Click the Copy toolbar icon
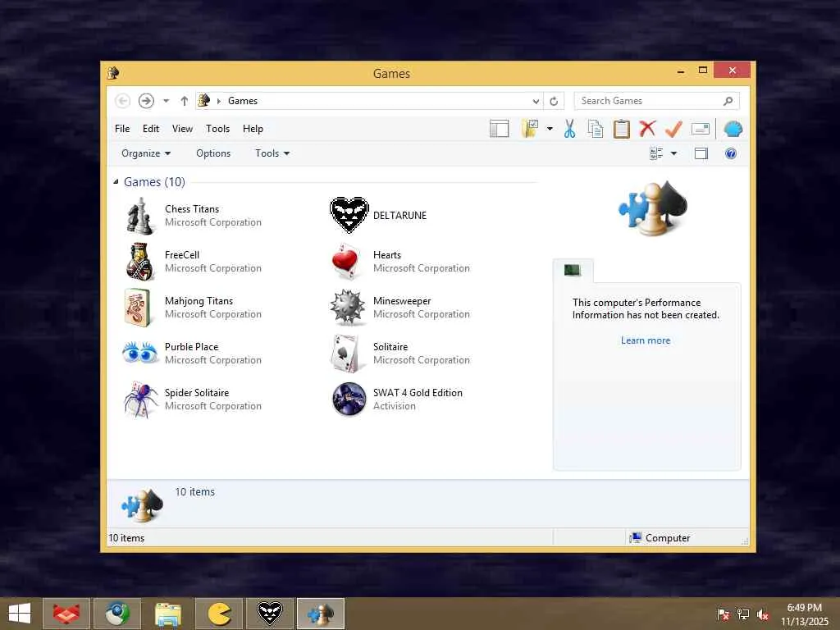Viewport: 840px width, 630px height. pyautogui.click(x=596, y=129)
